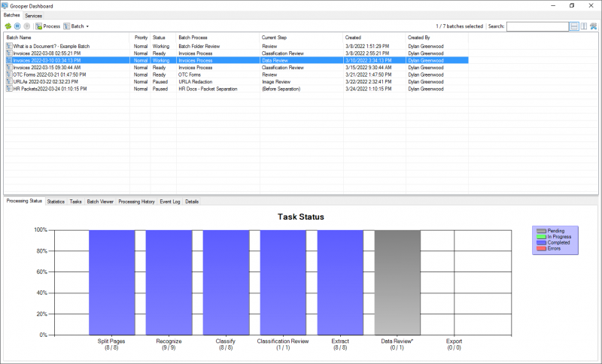Open the Event Log tab

[x=170, y=202]
